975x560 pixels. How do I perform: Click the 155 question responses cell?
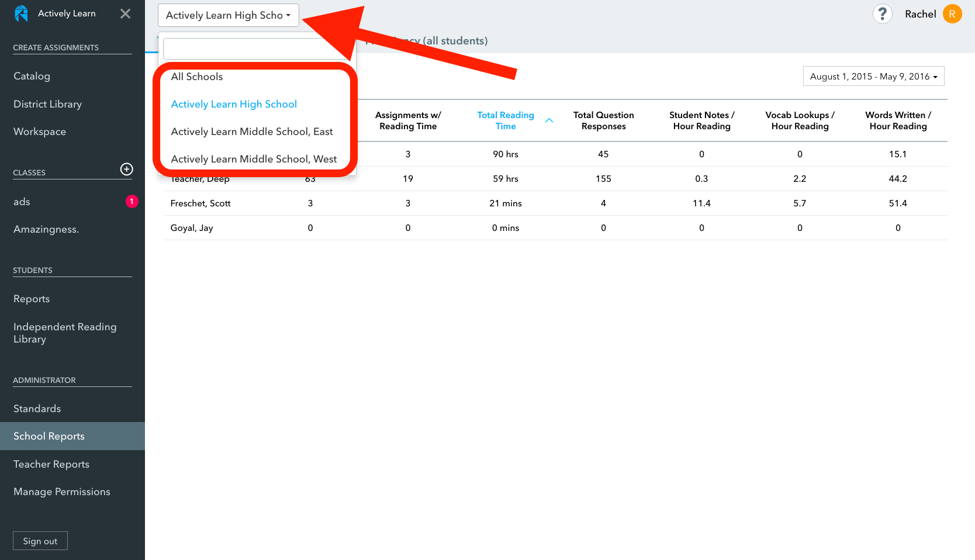[x=603, y=179]
